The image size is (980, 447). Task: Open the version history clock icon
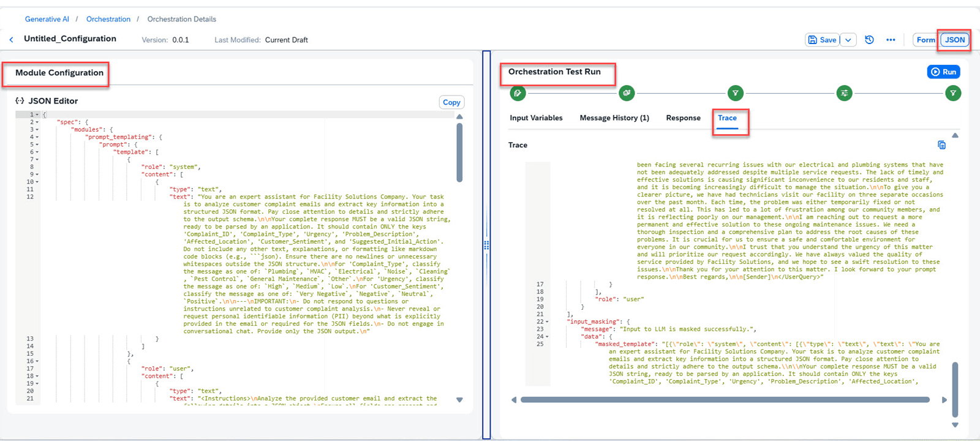pyautogui.click(x=869, y=40)
